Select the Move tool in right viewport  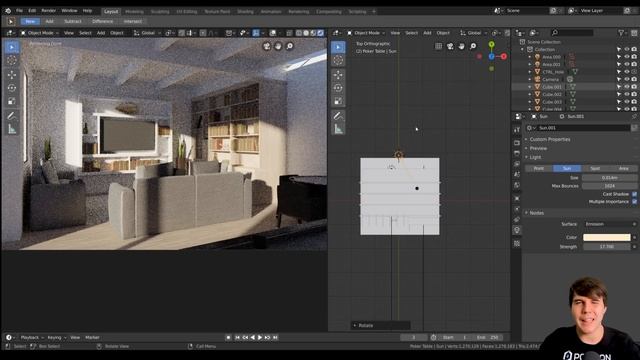[338, 75]
